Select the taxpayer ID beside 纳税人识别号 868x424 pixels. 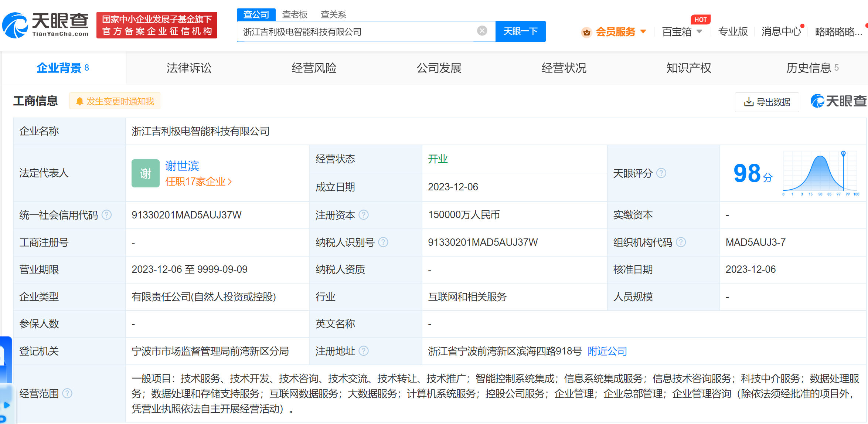pos(483,242)
